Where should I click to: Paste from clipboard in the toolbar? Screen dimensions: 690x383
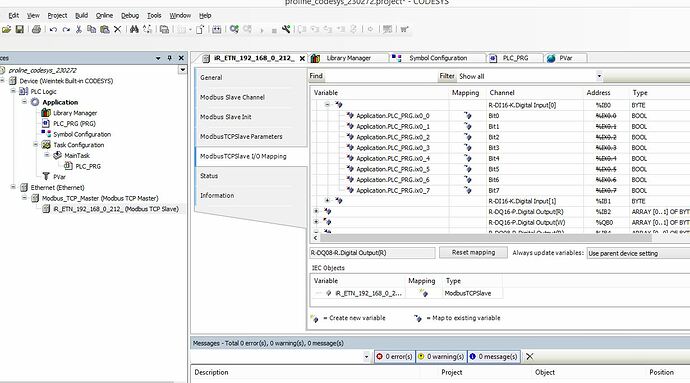tap(105, 29)
